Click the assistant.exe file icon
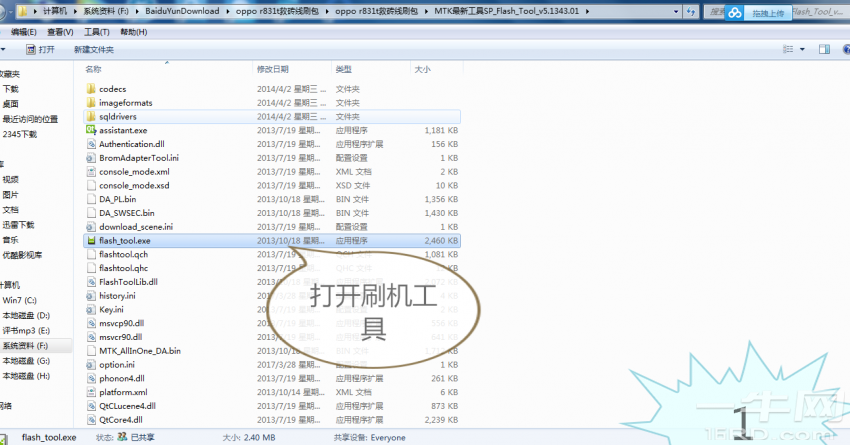 pos(91,130)
